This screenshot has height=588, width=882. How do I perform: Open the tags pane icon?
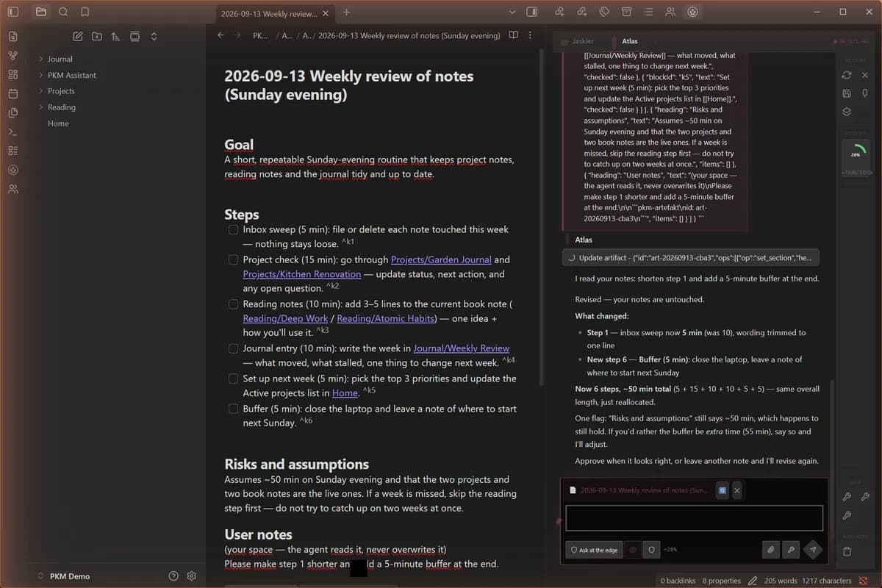click(x=603, y=12)
